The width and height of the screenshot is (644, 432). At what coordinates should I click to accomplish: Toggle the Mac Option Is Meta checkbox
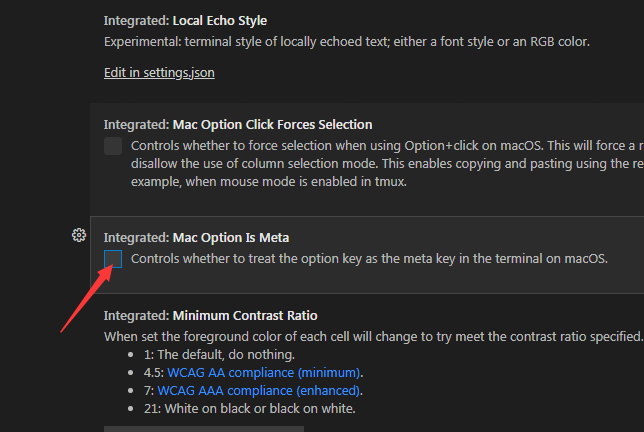pos(113,259)
